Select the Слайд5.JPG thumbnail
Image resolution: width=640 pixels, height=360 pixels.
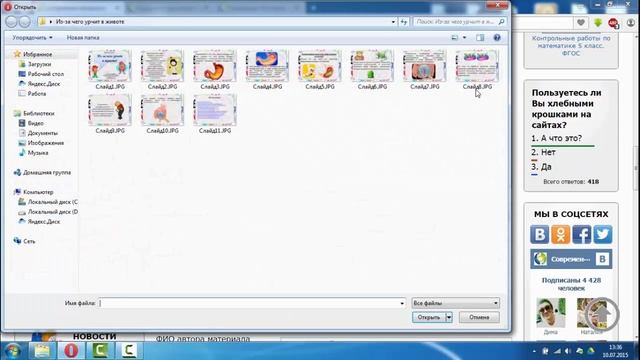point(320,66)
